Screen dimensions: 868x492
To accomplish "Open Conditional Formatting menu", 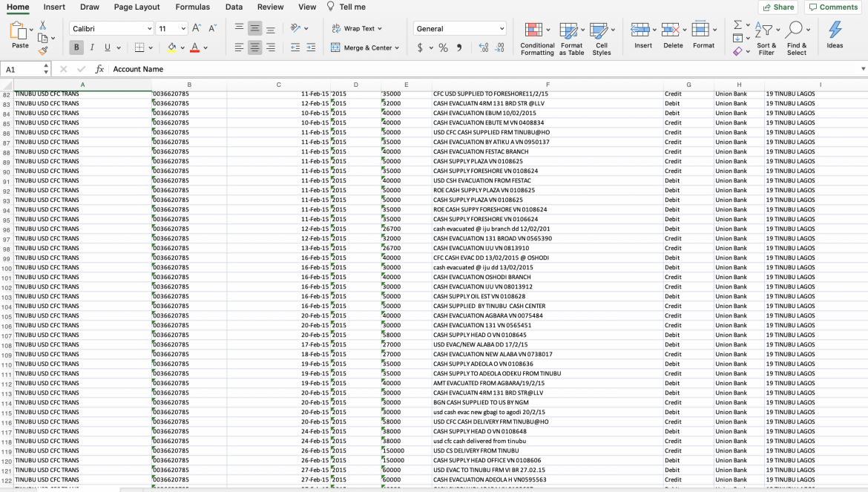I will point(537,39).
